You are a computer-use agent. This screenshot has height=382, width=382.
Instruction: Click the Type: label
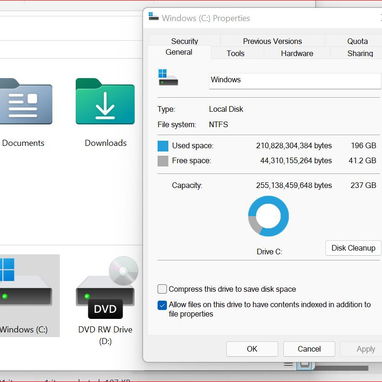click(x=166, y=109)
